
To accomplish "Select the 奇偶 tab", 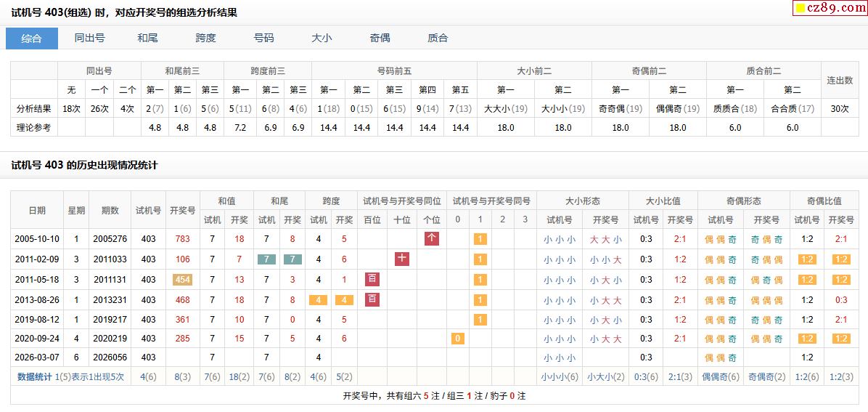I will point(380,39).
